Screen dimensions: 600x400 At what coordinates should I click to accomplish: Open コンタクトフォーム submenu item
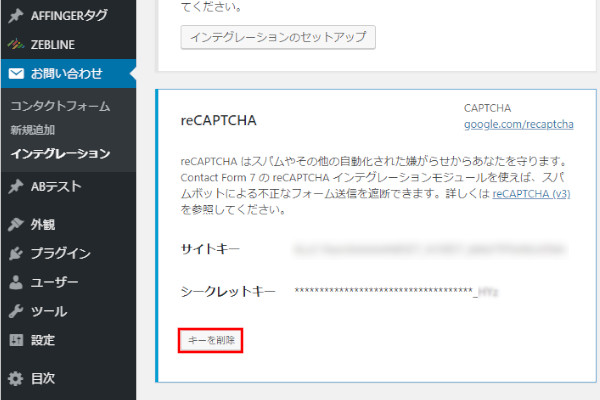click(x=60, y=106)
